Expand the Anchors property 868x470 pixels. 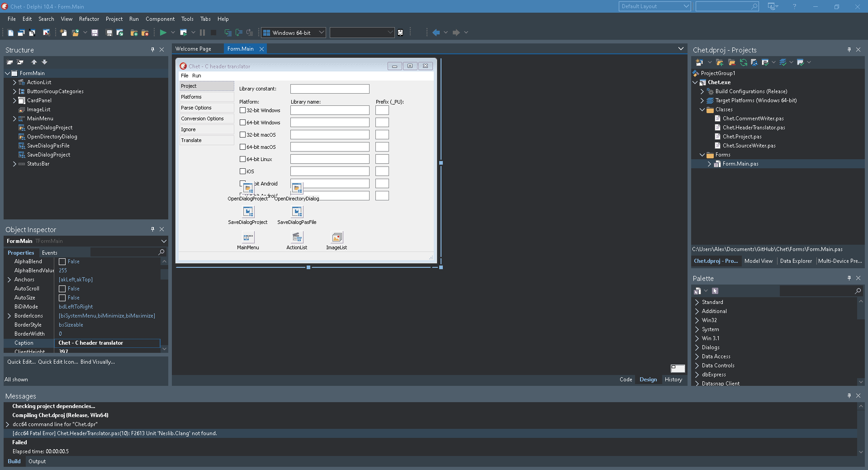(9, 280)
